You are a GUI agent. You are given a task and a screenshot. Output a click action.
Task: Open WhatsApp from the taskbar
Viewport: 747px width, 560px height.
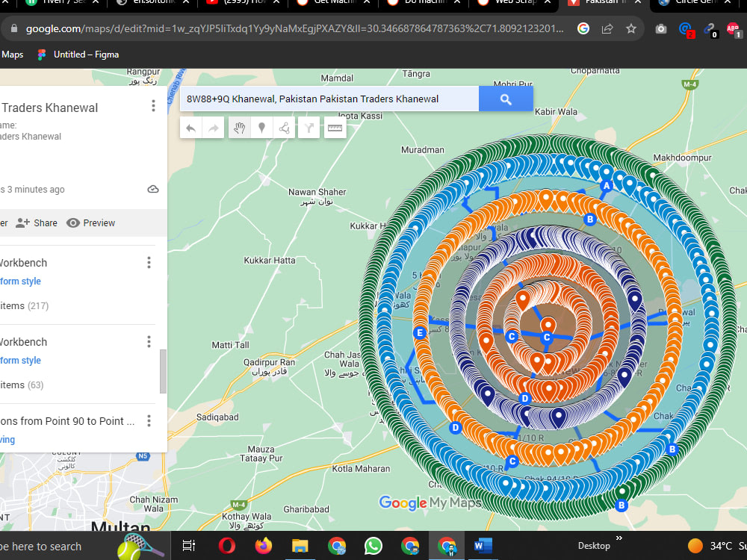coord(373,546)
